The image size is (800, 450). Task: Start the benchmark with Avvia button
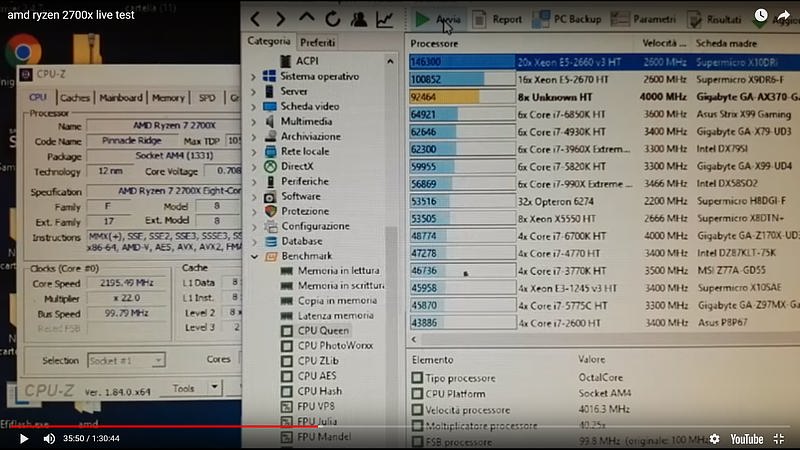point(437,19)
